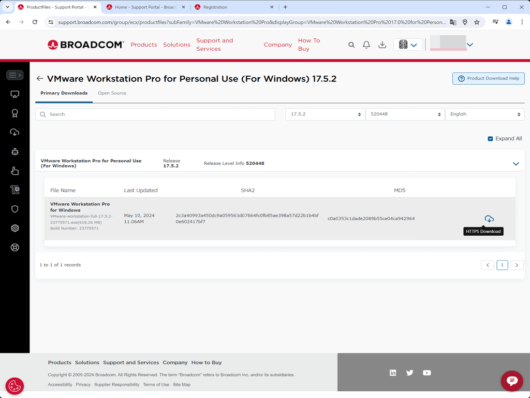Open the browser tab list dropdown
This screenshot has height=398, width=530.
[x=7, y=7]
